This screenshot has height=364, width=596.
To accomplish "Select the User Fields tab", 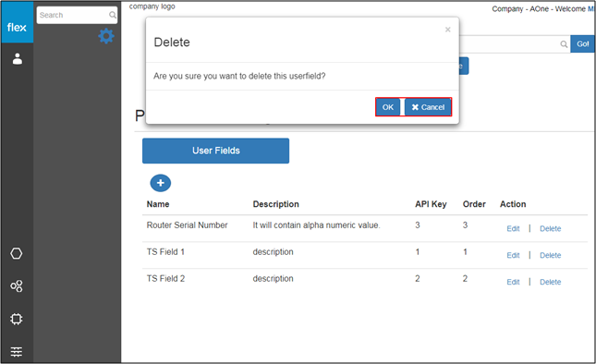I will point(215,151).
